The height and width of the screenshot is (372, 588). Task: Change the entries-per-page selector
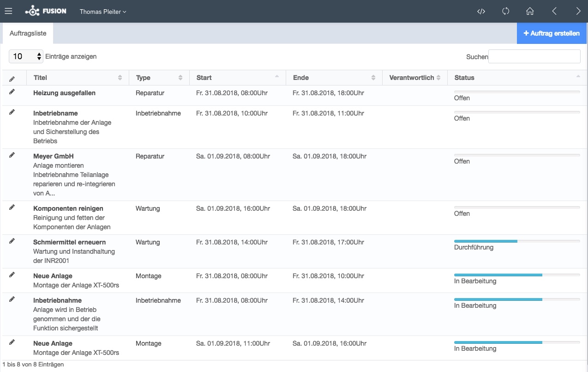point(26,56)
